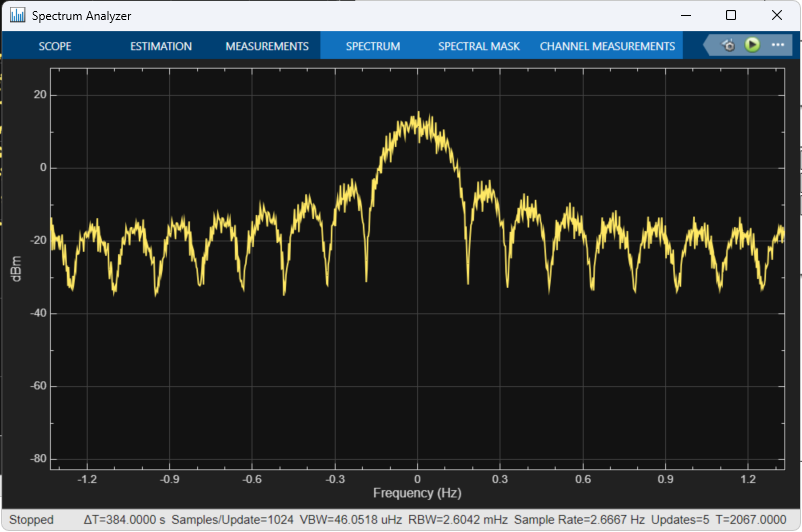
Task: Click the -80 y-axis tick label
Action: coord(38,458)
